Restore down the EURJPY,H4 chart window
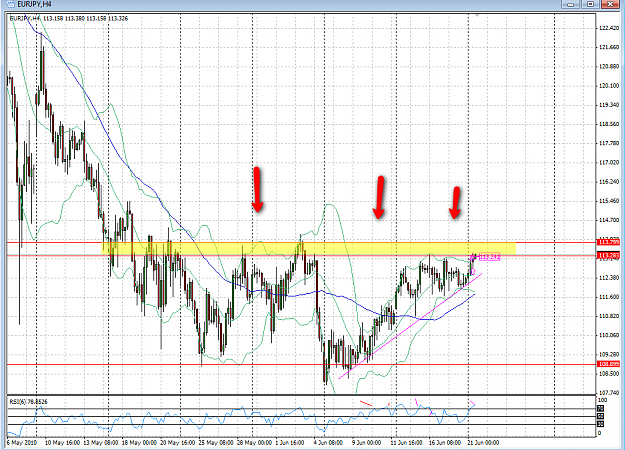 (x=590, y=4)
